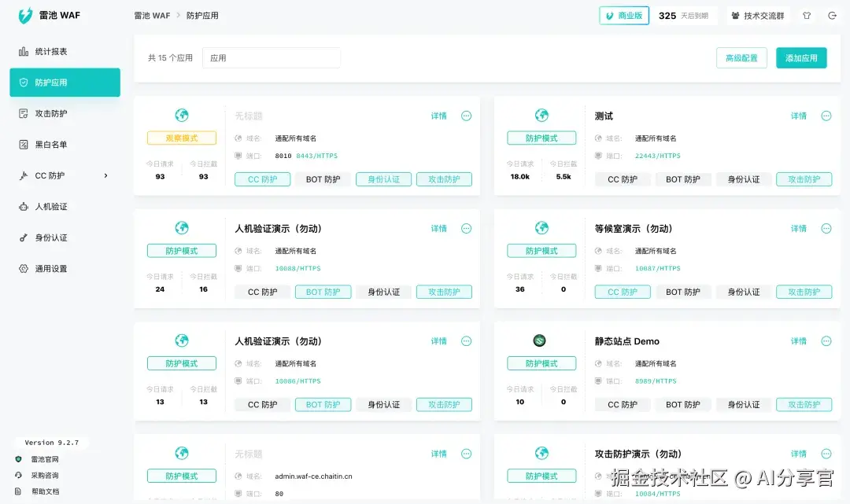Click the 18.0k 今日请求 value
This screenshot has width=850, height=504.
[x=520, y=176]
